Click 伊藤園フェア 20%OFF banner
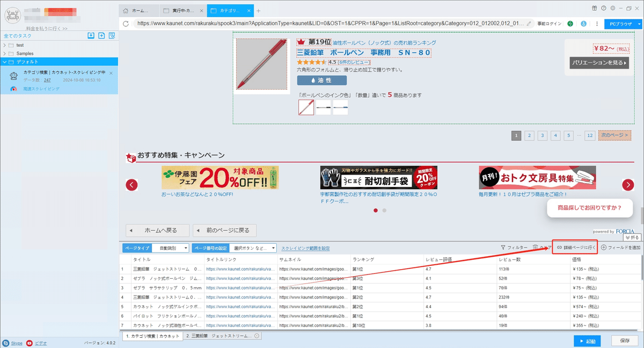644x348 pixels. [x=220, y=177]
